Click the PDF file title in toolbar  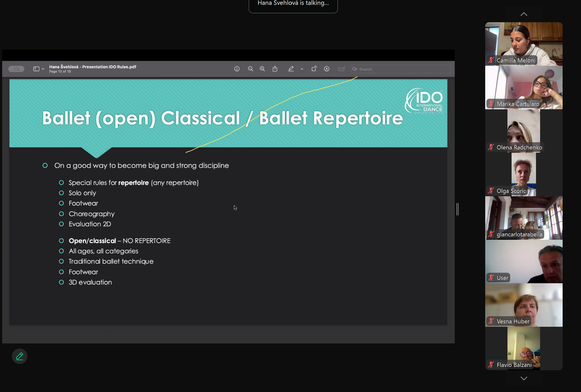tap(92, 67)
